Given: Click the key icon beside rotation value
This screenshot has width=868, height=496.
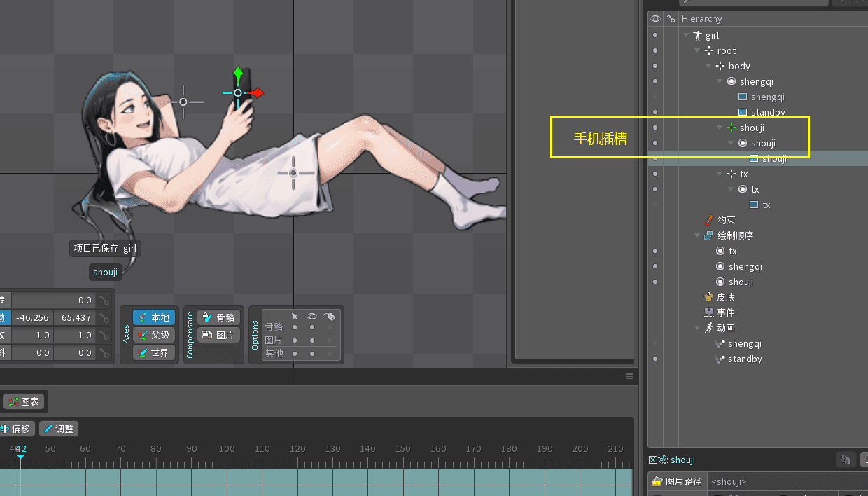Looking at the screenshot, I should [104, 300].
